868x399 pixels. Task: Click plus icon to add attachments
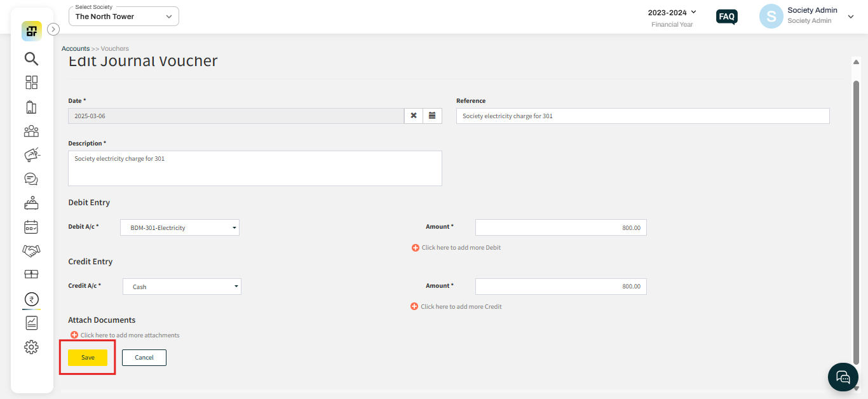coord(74,335)
